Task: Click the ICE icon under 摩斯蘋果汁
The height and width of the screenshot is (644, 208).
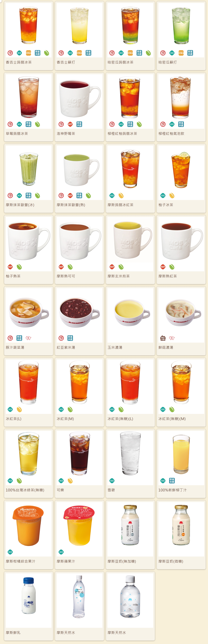Action: coord(61,552)
